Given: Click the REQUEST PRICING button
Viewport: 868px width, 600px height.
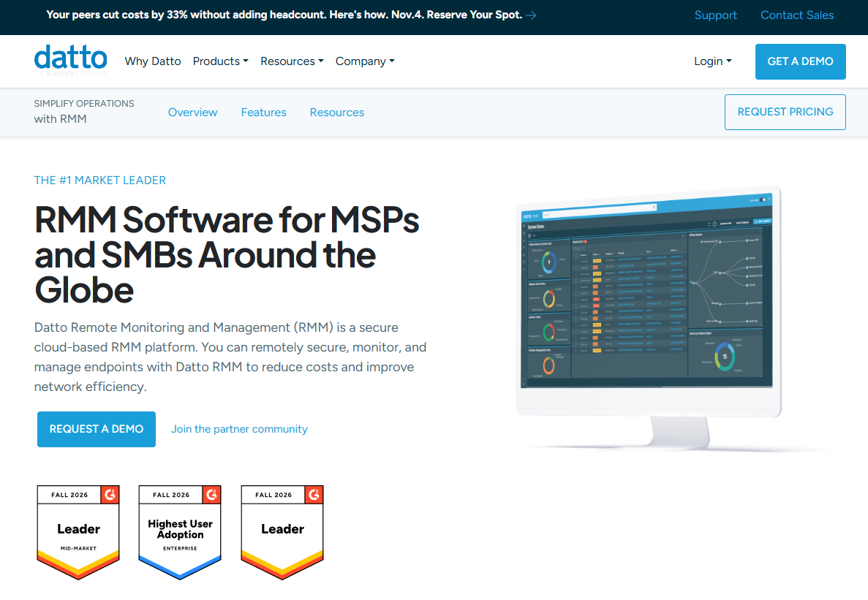Looking at the screenshot, I should tap(785, 112).
